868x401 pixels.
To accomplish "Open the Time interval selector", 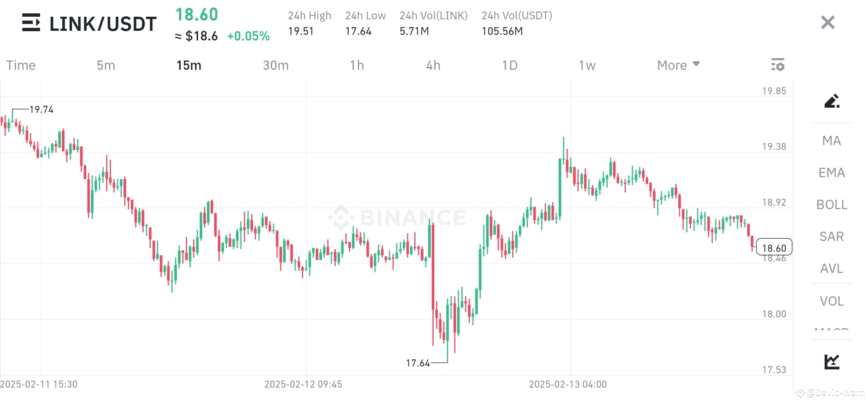I will click(20, 65).
